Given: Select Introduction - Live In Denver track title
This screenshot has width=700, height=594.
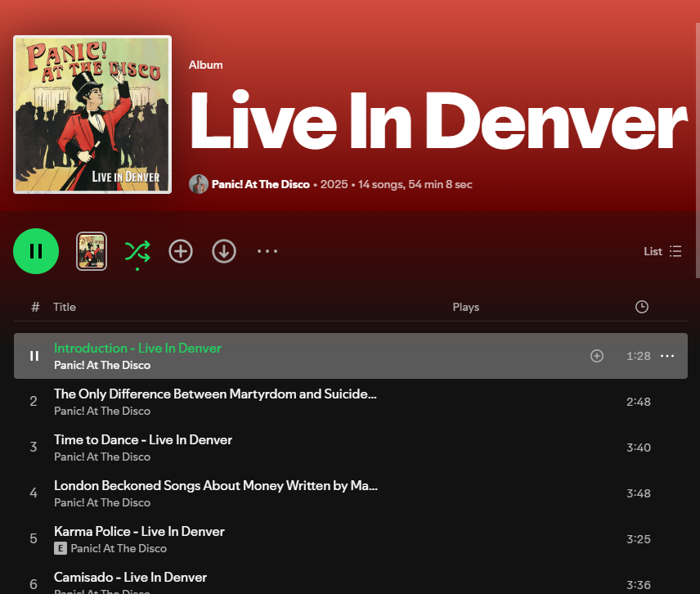Looking at the screenshot, I should 138,348.
